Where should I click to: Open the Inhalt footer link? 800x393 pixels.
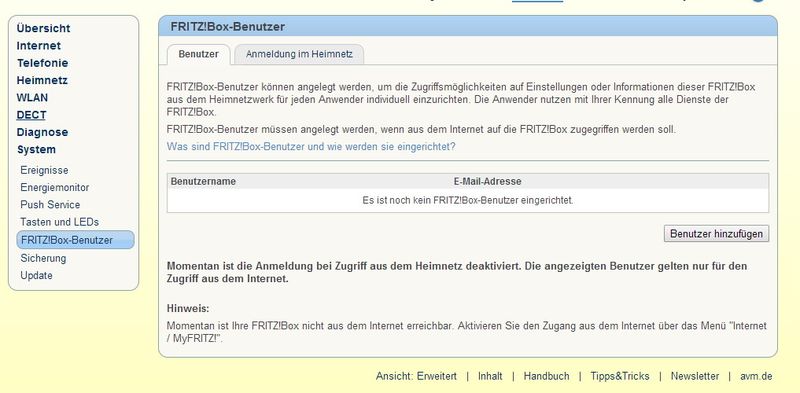490,376
